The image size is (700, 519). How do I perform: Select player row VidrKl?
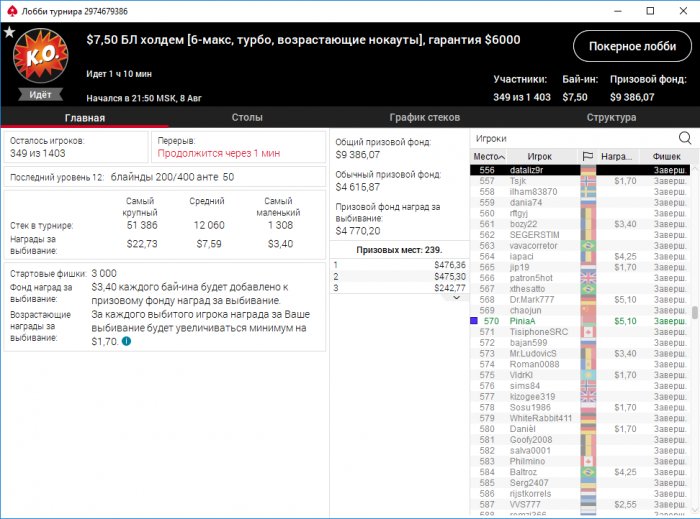pos(580,375)
